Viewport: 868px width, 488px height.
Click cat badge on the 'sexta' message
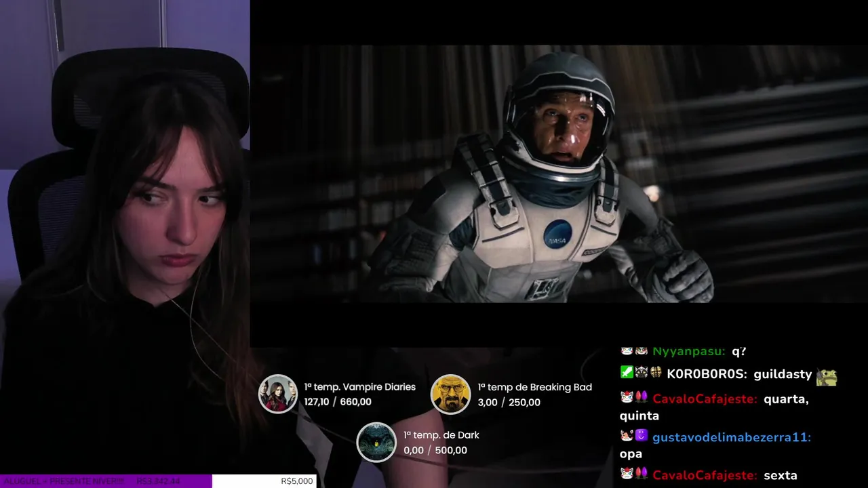[x=627, y=474]
